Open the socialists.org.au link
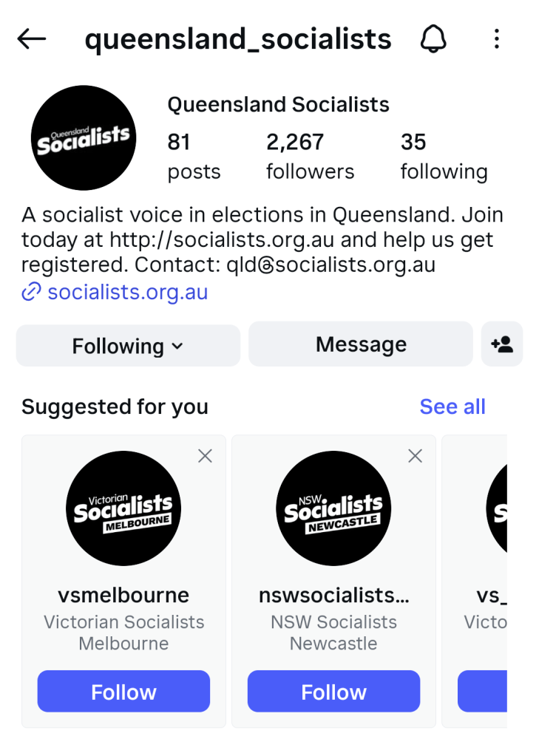The height and width of the screenshot is (756, 539). click(127, 293)
